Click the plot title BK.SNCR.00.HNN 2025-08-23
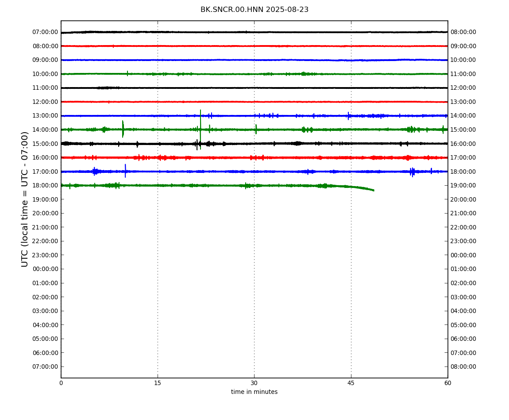509x420 pixels. [254, 10]
